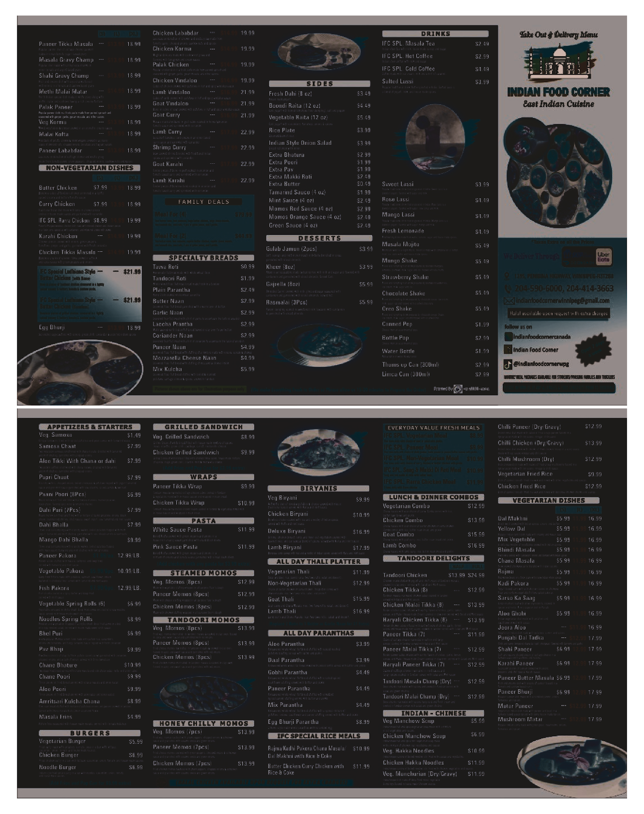Click the LUNCH & DINNER COMBOS header

434,497
